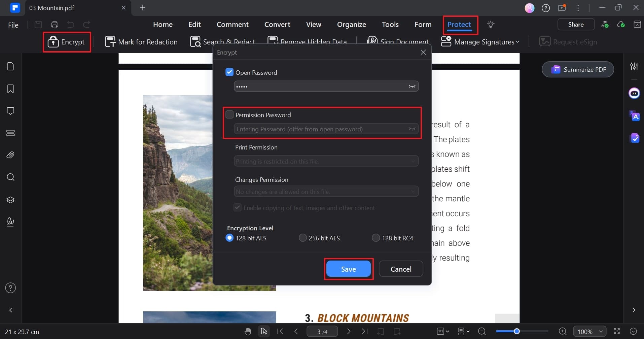The width and height of the screenshot is (644, 339).
Task: Expand the right panel arrow
Action: [x=634, y=310]
